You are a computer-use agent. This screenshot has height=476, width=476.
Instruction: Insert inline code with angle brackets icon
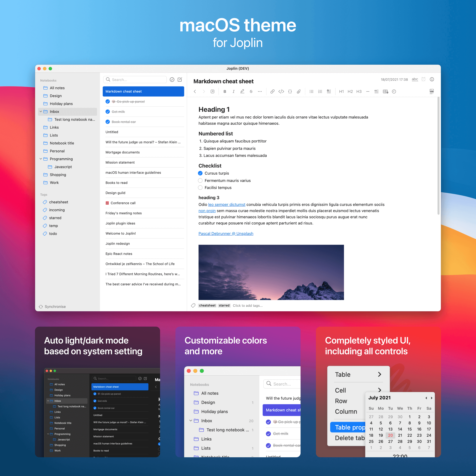pos(281,91)
